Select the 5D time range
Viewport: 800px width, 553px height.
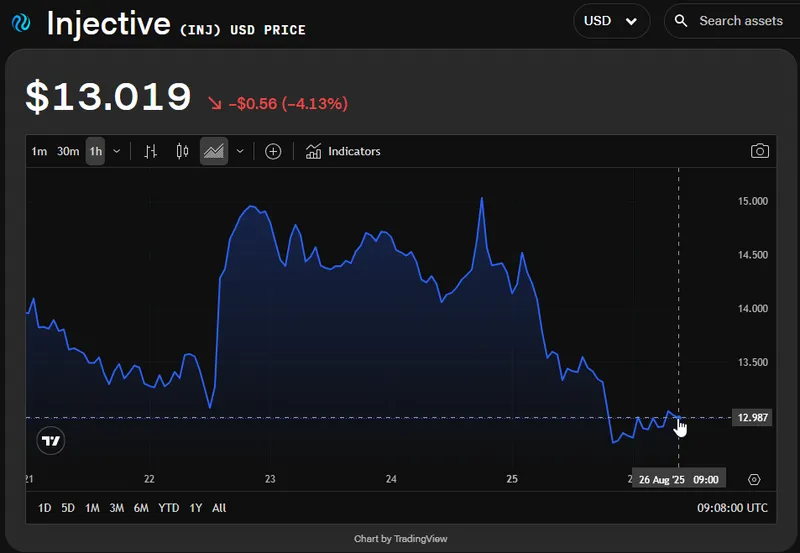pyautogui.click(x=68, y=508)
